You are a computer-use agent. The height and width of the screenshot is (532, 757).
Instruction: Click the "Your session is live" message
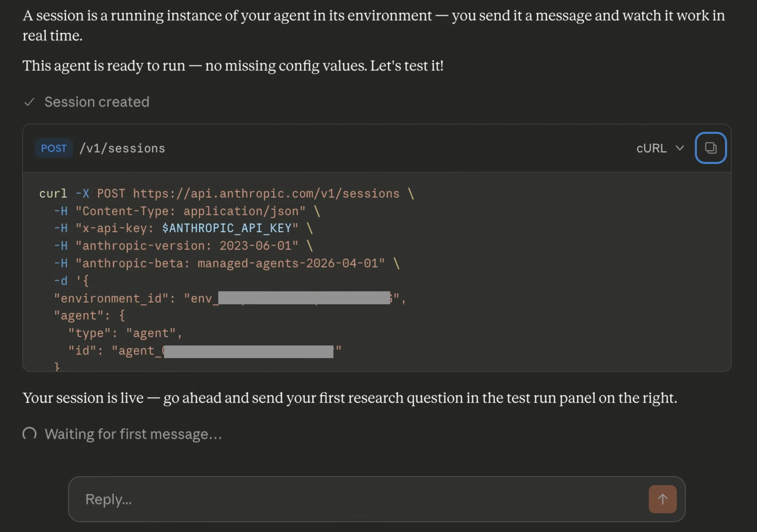click(350, 398)
